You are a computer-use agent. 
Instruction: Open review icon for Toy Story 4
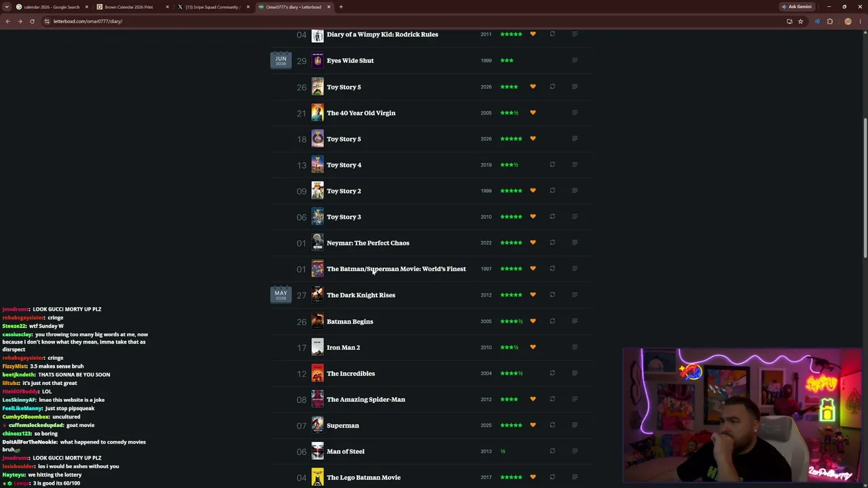[x=574, y=165]
